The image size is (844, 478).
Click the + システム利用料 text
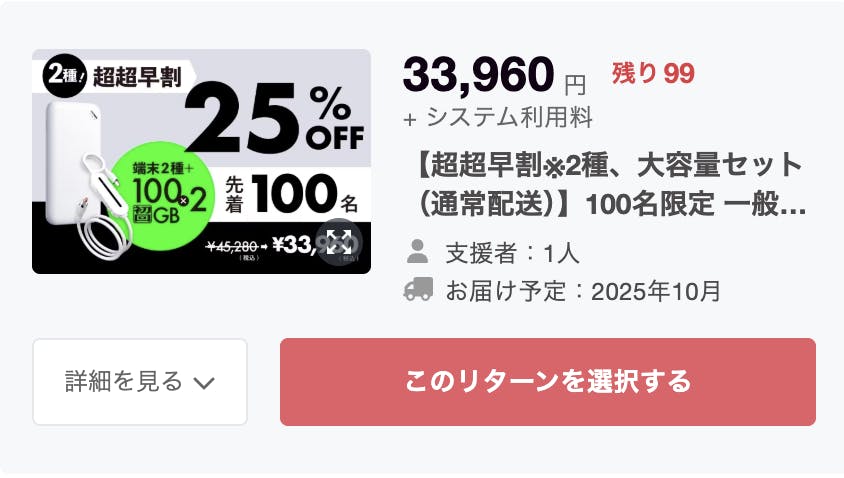tap(497, 117)
